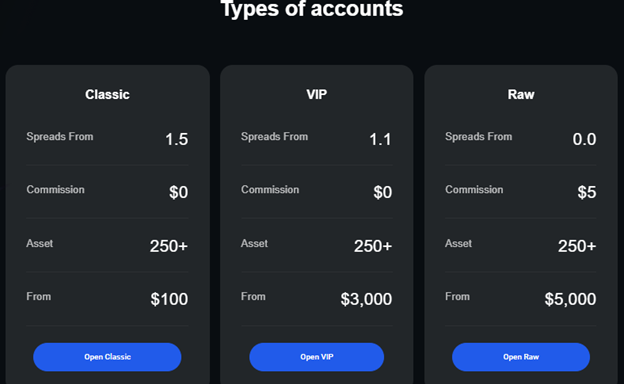Open a Classic account

coord(107,357)
